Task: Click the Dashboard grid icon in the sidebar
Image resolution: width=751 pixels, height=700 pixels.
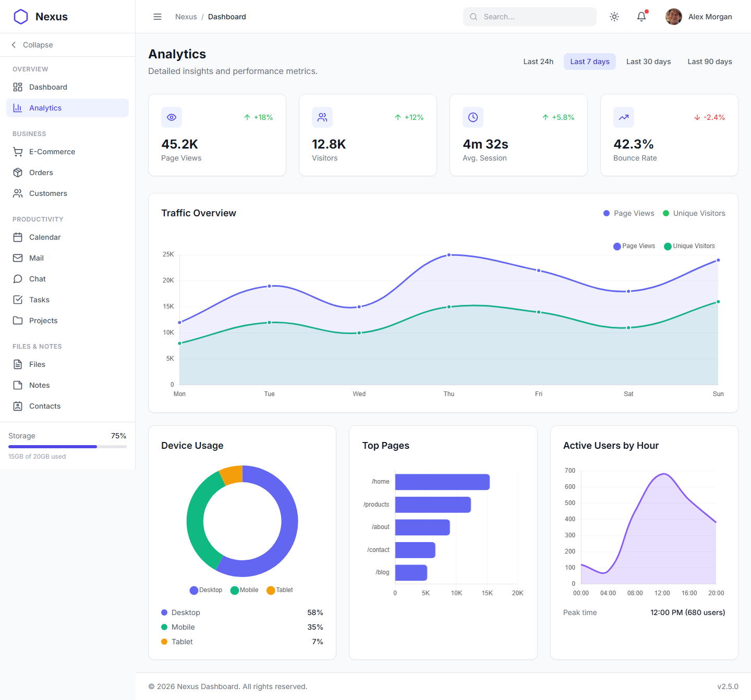Action: 18,87
